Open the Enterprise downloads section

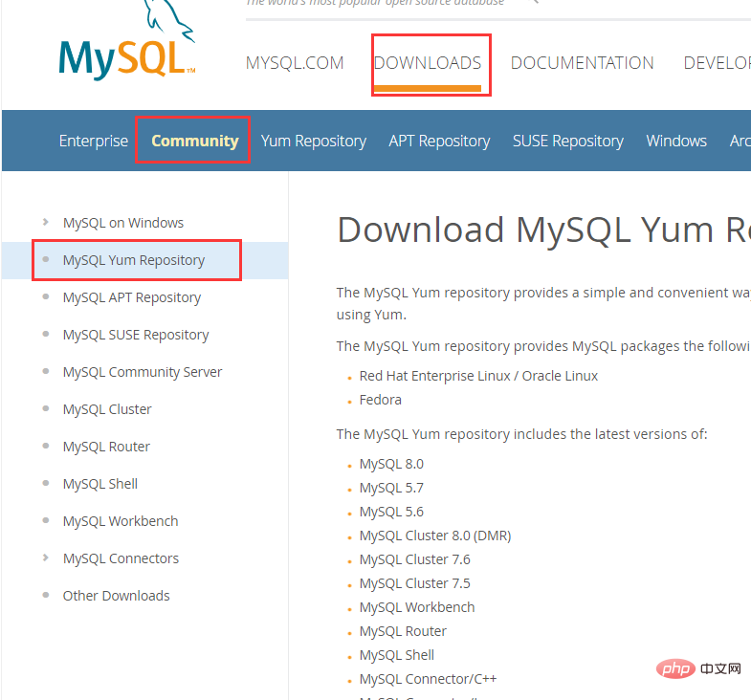point(94,141)
